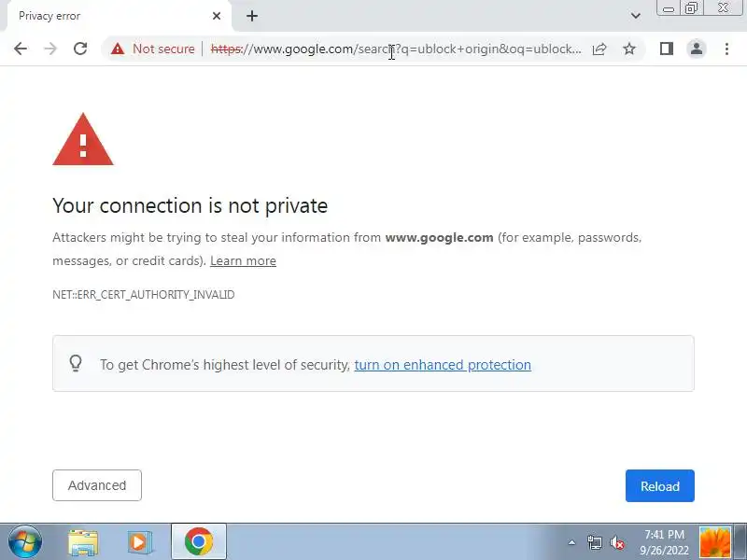Reload the page using the toolbar icon

(80, 49)
